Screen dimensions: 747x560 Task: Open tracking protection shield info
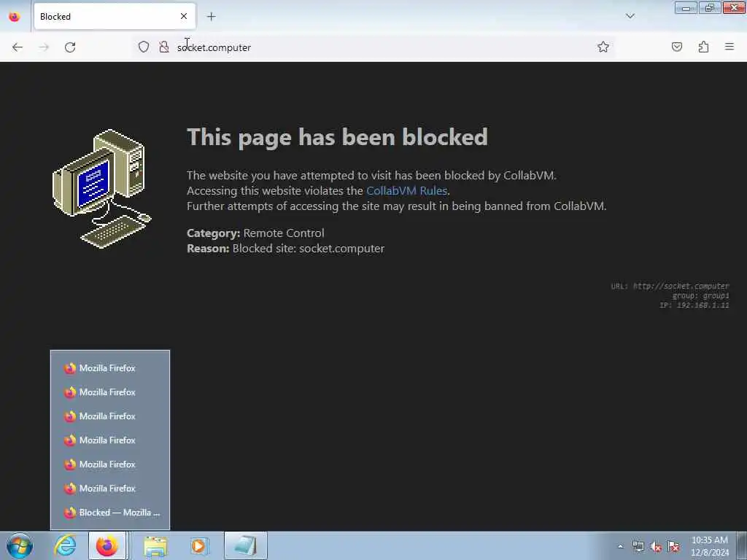pos(144,47)
